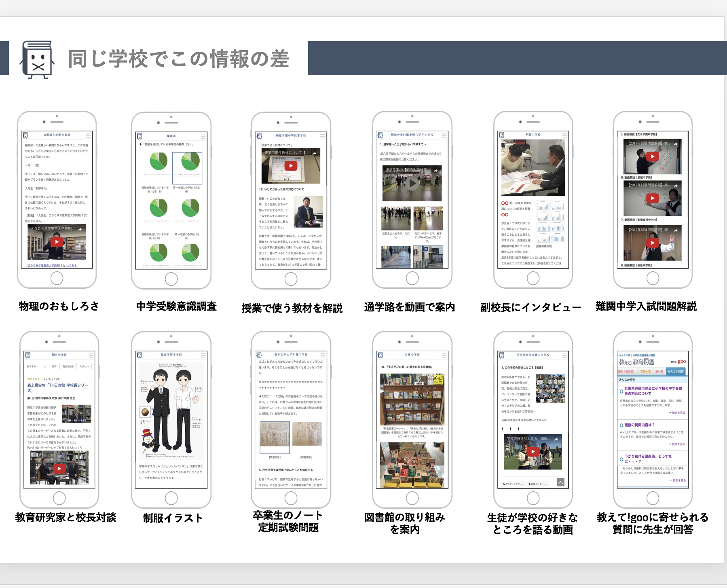Open hamburger menu on 田園調布学園中等部 phone
This screenshot has width=727, height=588.
coord(88,135)
